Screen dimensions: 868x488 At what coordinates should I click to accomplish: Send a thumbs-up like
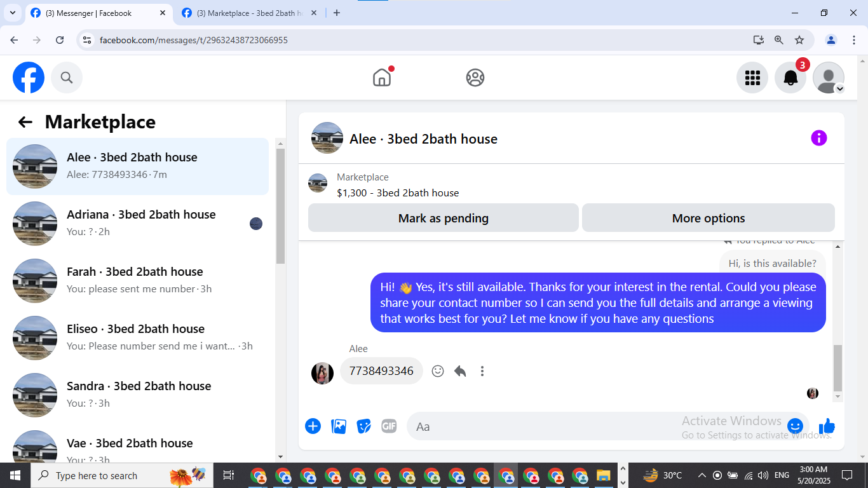(x=827, y=426)
